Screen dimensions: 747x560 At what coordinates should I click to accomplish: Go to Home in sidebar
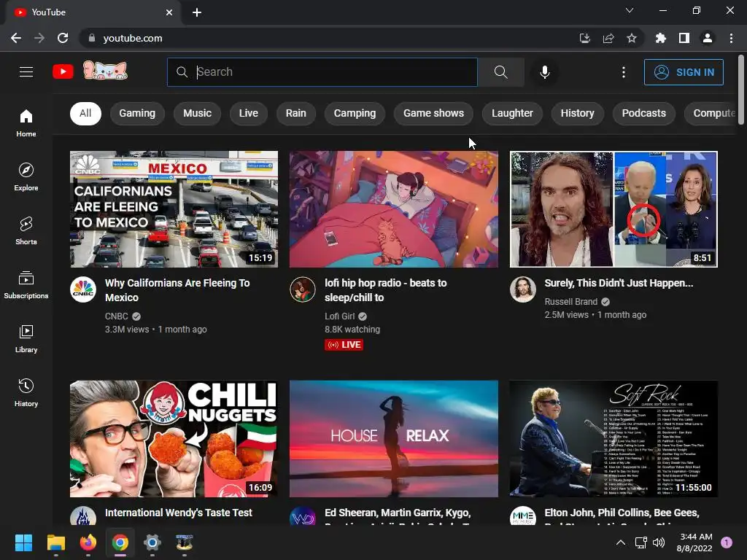pyautogui.click(x=26, y=122)
